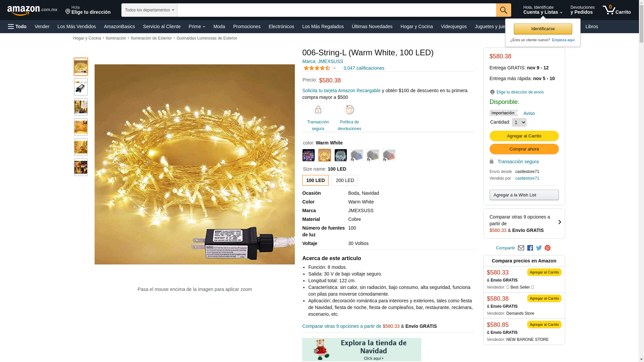Share product via Twitter icon
Screen dimensions: 644x362
click(x=539, y=248)
